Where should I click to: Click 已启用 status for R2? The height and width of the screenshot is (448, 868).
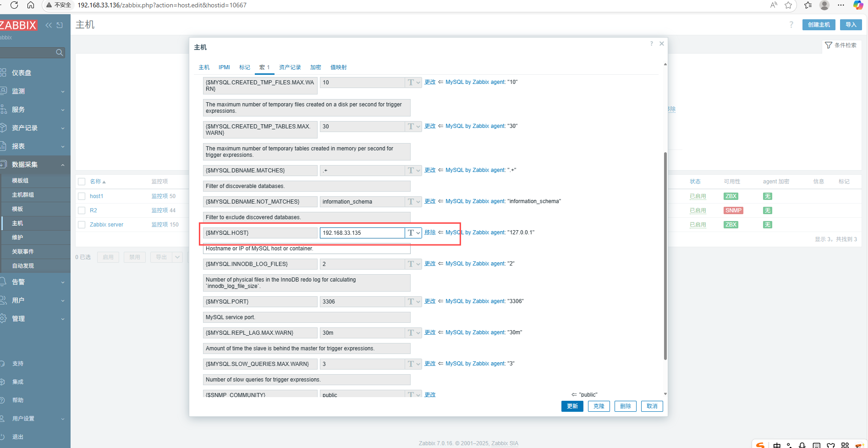tap(698, 210)
